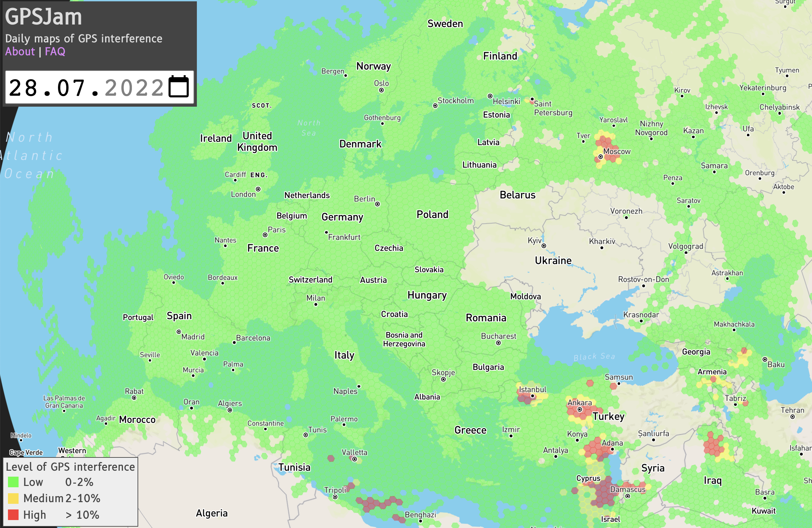This screenshot has width=812, height=528.
Task: Click the Moscow city marker
Action: point(601,157)
